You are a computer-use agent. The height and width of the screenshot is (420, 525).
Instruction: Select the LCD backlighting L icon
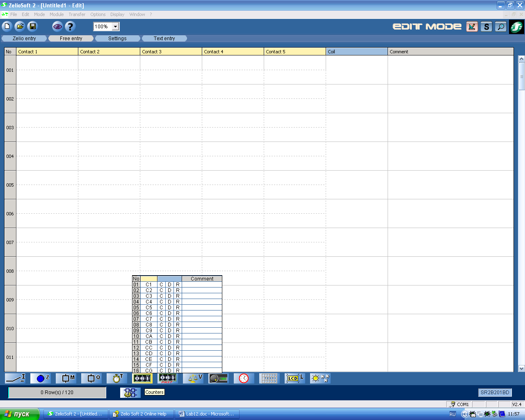(294, 378)
